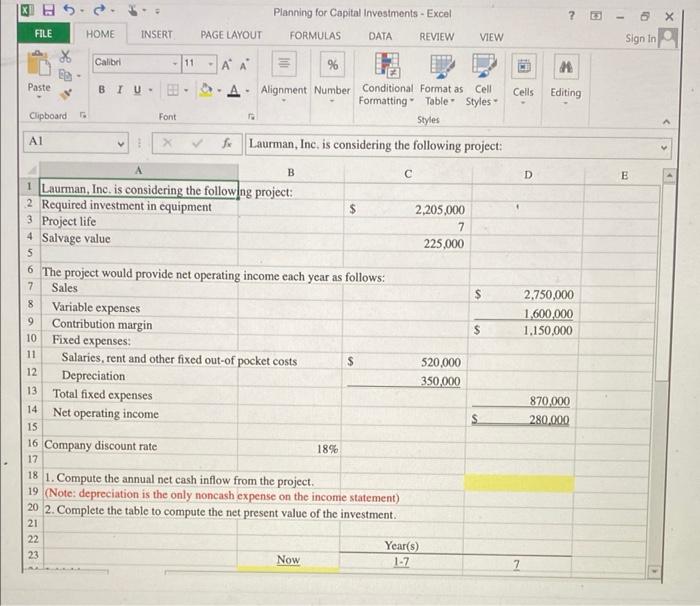The height and width of the screenshot is (606, 700).
Task: Select the 280,000 net operating income cell
Action: [521, 419]
